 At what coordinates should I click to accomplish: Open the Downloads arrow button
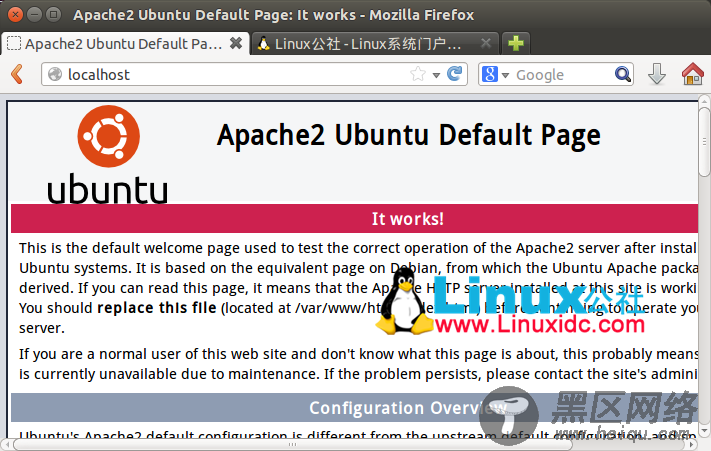tap(657, 74)
